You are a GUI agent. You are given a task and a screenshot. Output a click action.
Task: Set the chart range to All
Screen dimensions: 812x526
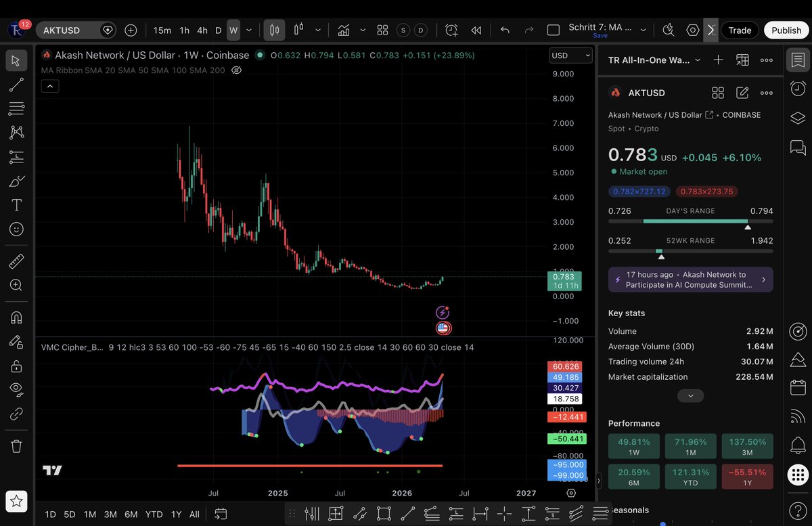click(x=194, y=514)
